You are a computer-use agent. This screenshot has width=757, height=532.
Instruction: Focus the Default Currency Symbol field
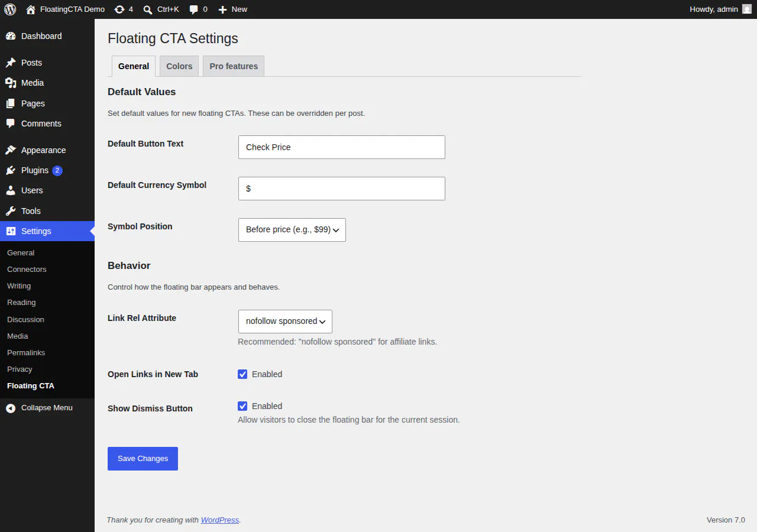click(x=342, y=189)
